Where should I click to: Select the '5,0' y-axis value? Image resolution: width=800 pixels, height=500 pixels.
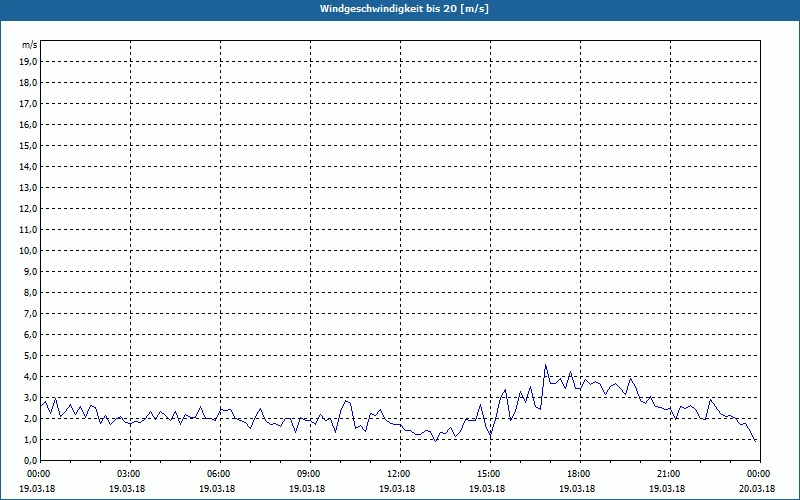coord(30,356)
